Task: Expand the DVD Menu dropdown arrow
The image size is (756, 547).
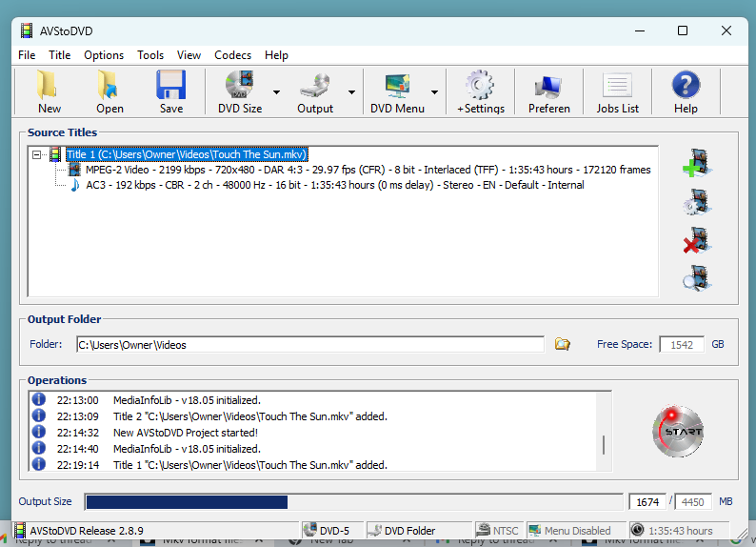Action: pyautogui.click(x=434, y=92)
